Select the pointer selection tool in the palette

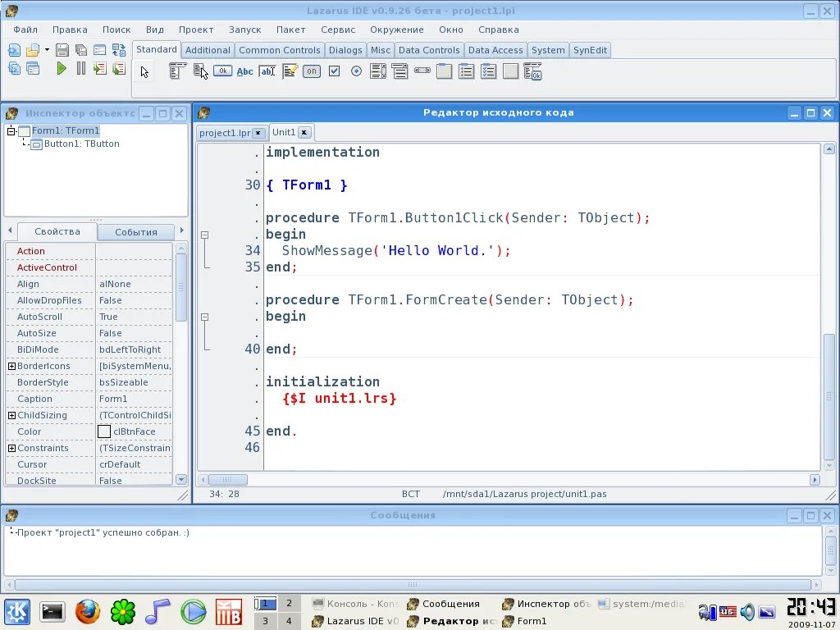coord(144,72)
